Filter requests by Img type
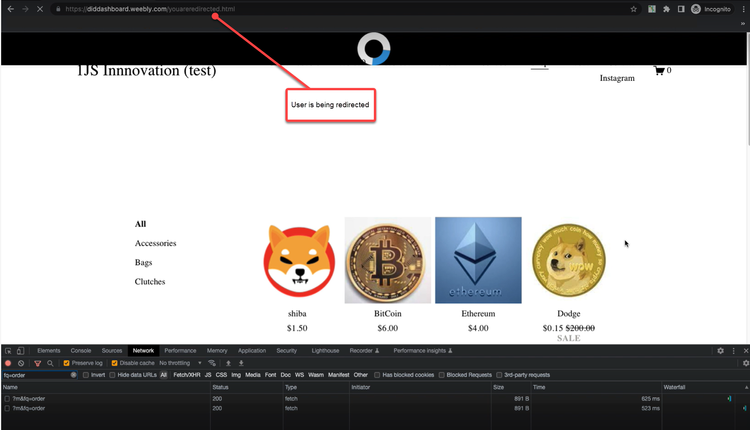Image resolution: width=750 pixels, height=430 pixels. pos(236,375)
